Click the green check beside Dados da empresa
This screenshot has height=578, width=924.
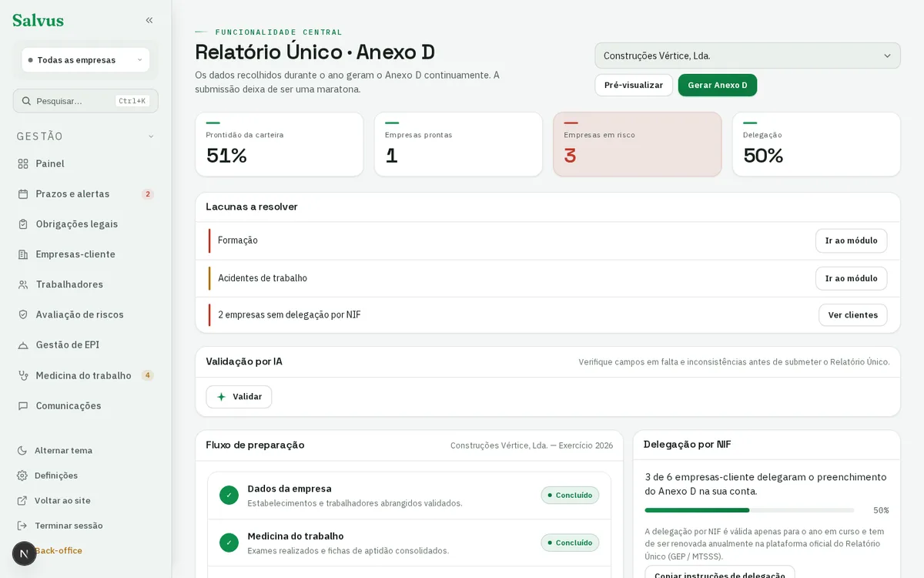[229, 496]
